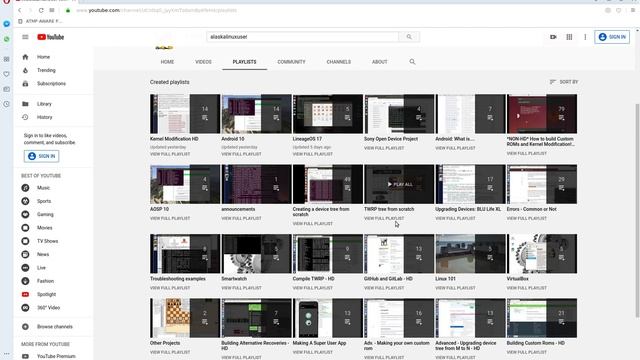The width and height of the screenshot is (640, 360).
Task: Click the browser reload button
Action: coord(41,10)
